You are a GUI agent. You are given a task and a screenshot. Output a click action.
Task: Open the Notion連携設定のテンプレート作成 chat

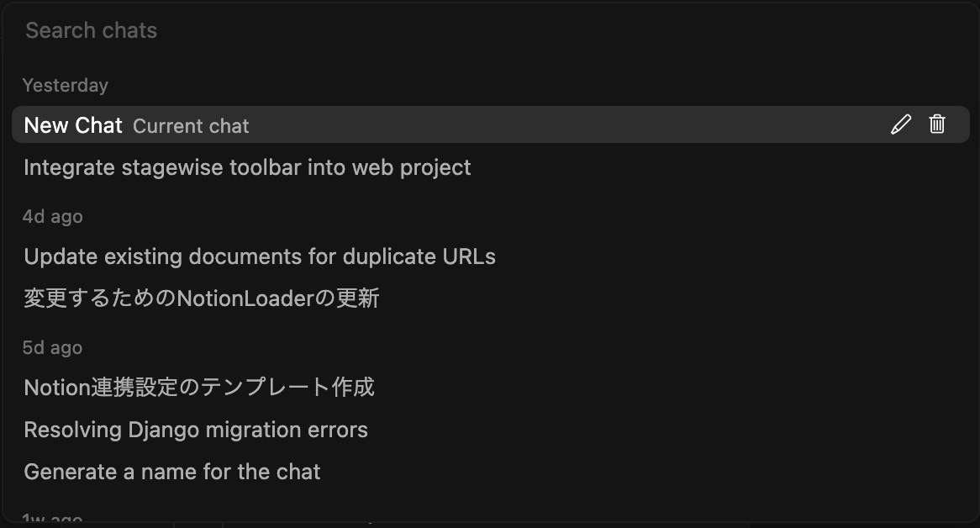pyautogui.click(x=491, y=388)
